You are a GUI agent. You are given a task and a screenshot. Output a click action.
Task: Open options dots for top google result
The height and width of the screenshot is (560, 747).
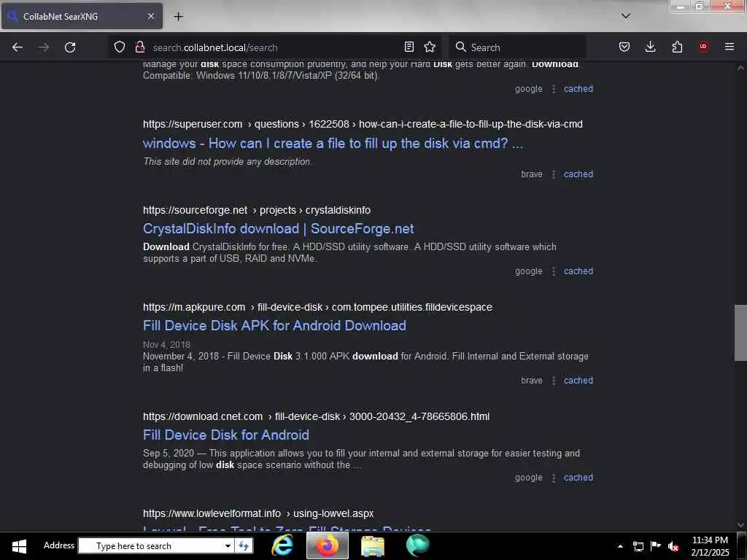554,88
